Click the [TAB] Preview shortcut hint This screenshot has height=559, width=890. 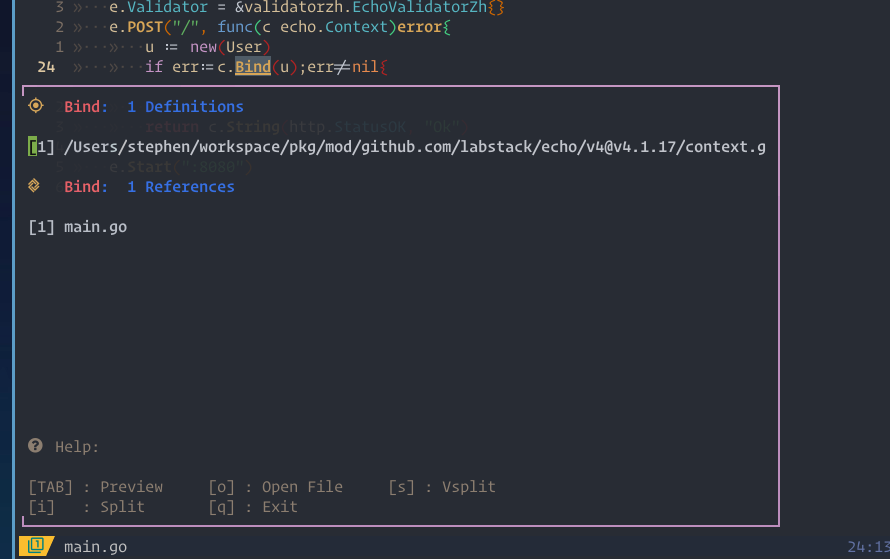pos(96,487)
